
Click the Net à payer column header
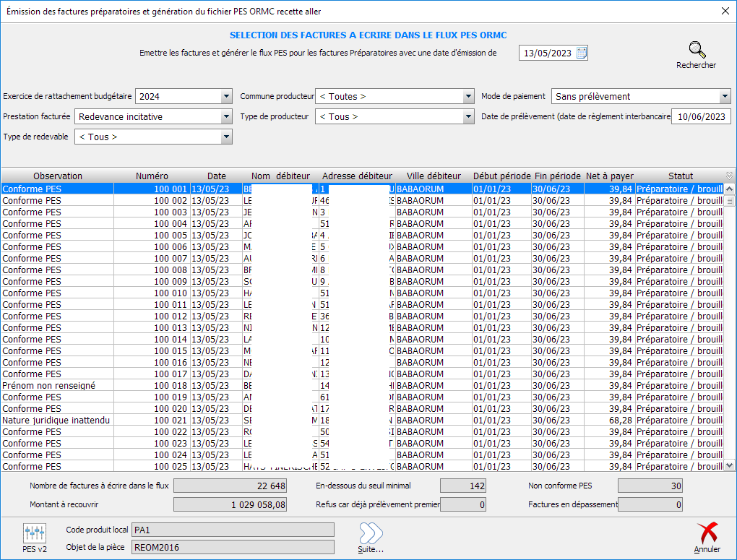click(609, 176)
